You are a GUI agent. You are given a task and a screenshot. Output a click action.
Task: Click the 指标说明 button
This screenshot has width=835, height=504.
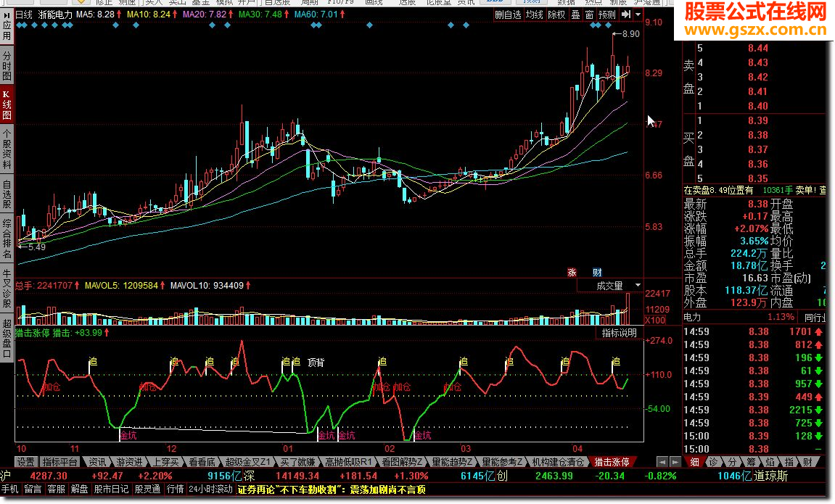tap(620, 333)
